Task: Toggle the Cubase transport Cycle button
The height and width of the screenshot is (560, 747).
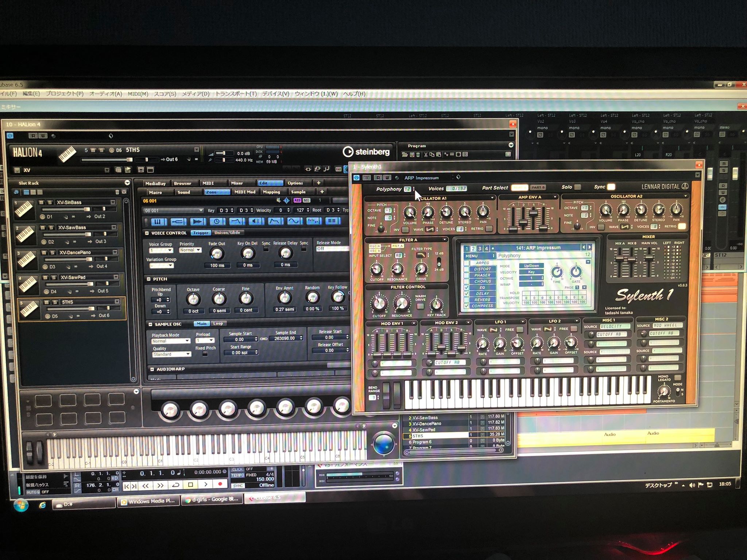Action: click(x=175, y=485)
